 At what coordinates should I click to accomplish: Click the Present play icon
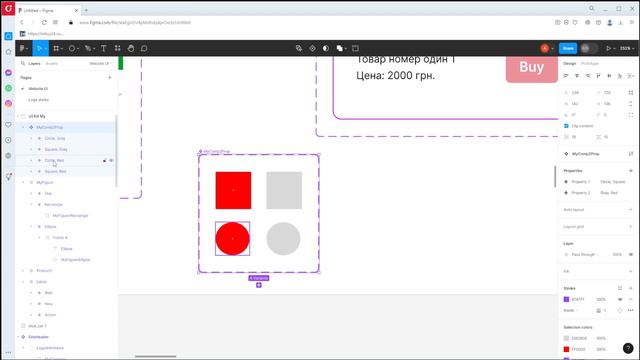pyautogui.click(x=609, y=48)
